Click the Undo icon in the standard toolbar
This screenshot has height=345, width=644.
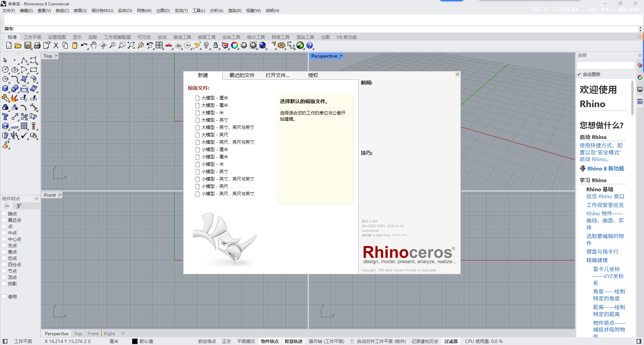click(x=84, y=46)
